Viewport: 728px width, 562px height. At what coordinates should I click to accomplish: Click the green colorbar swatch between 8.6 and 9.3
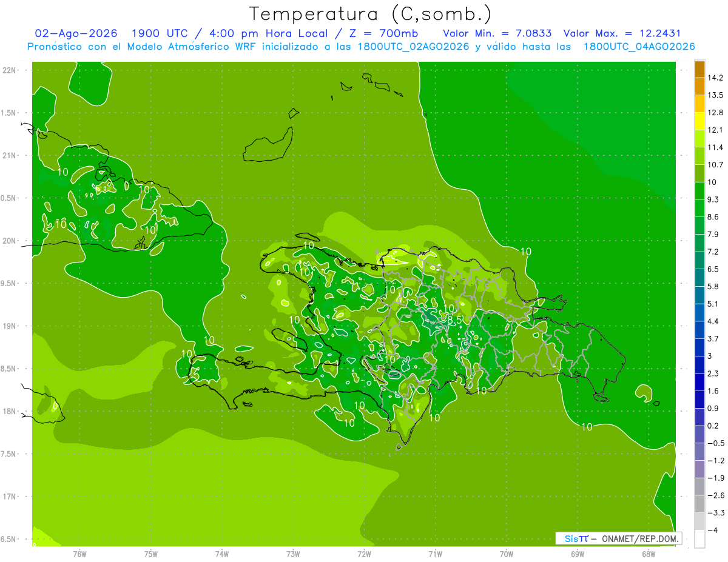click(699, 208)
